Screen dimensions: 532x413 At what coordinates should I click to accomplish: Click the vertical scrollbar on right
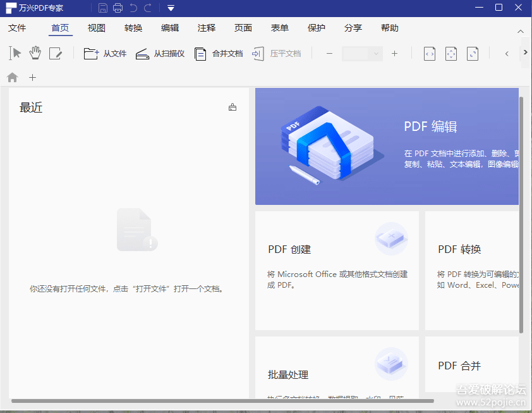[521, 215]
